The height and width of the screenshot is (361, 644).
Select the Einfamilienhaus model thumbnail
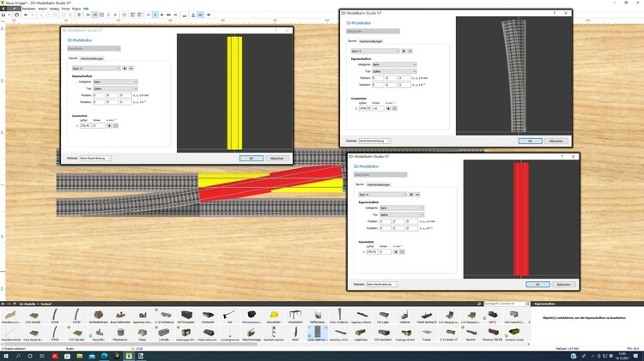(98, 316)
